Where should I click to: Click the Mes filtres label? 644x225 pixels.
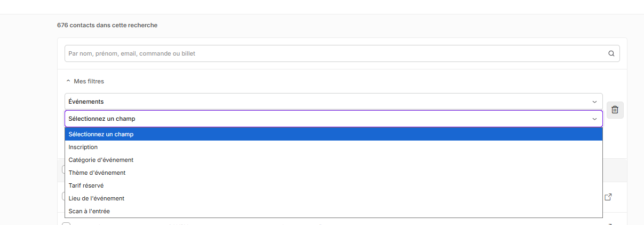(89, 81)
